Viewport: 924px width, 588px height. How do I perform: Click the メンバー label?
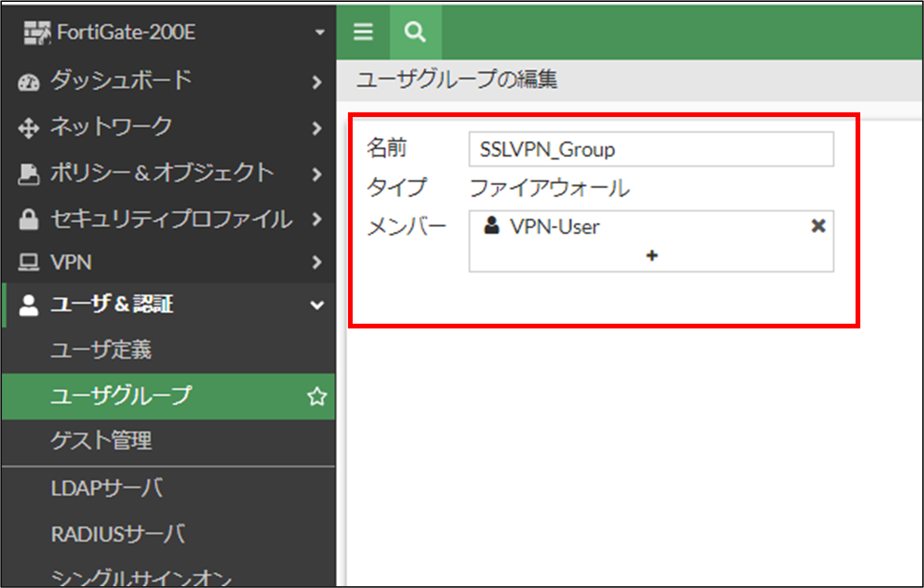coord(407,227)
